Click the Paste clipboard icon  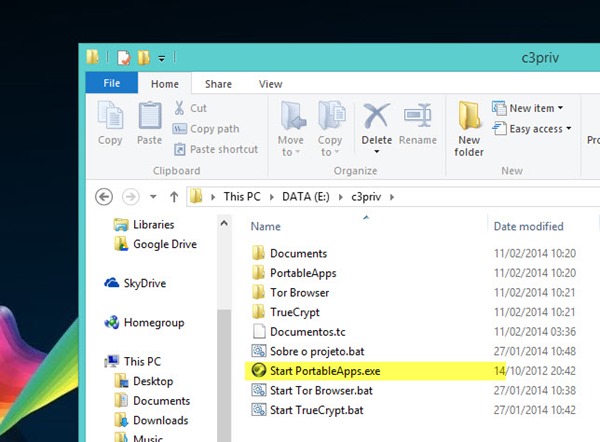[x=150, y=115]
